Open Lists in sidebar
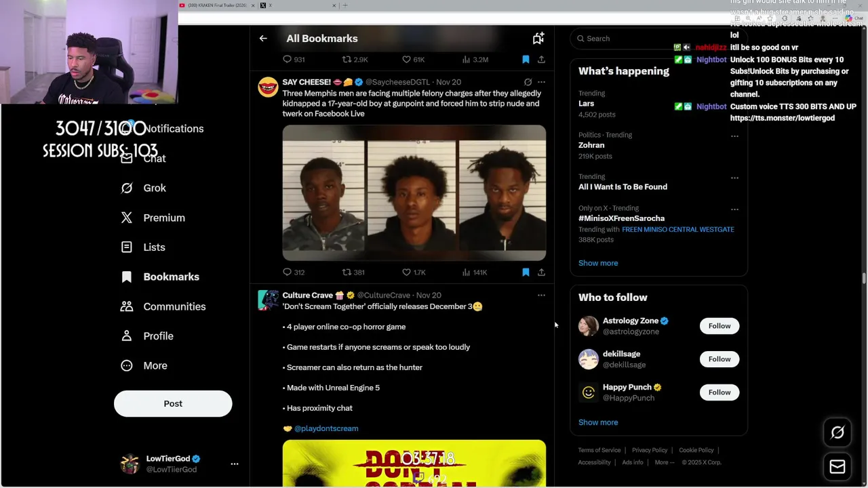This screenshot has height=488, width=868. 142,247
